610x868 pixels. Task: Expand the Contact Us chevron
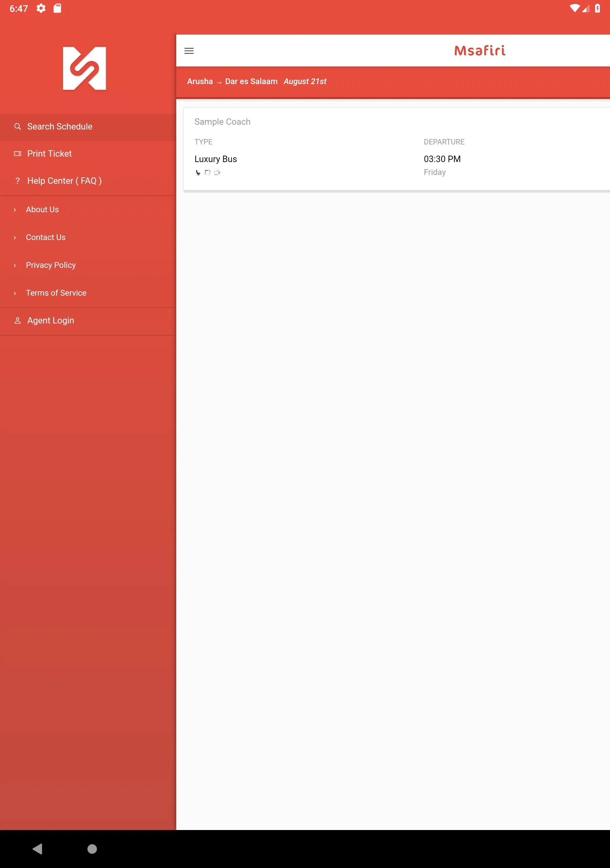15,238
